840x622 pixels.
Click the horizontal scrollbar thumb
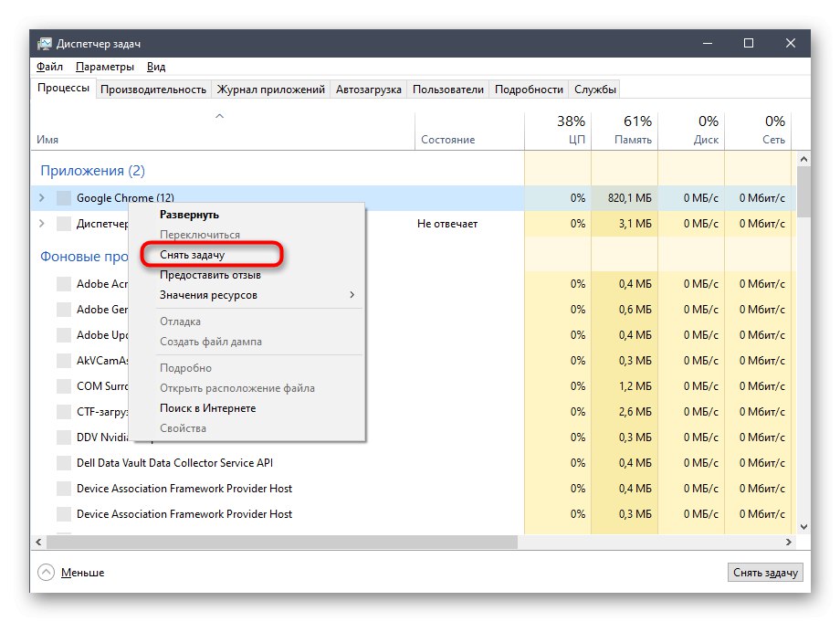282,543
